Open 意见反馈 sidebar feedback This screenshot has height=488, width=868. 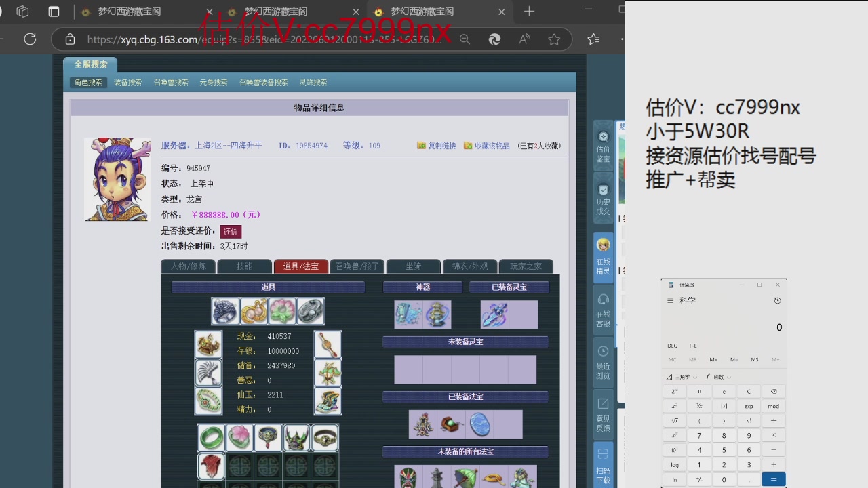(x=603, y=415)
